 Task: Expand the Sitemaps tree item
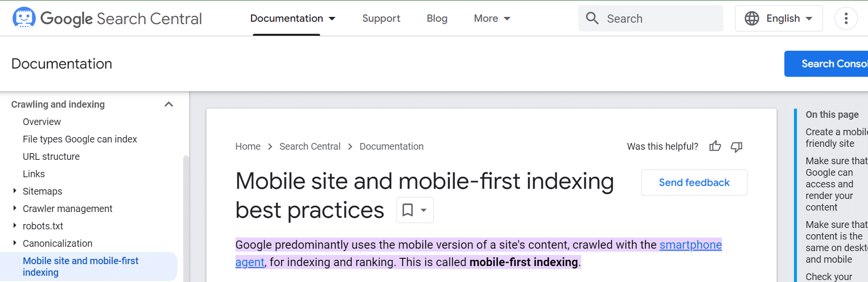[15, 191]
